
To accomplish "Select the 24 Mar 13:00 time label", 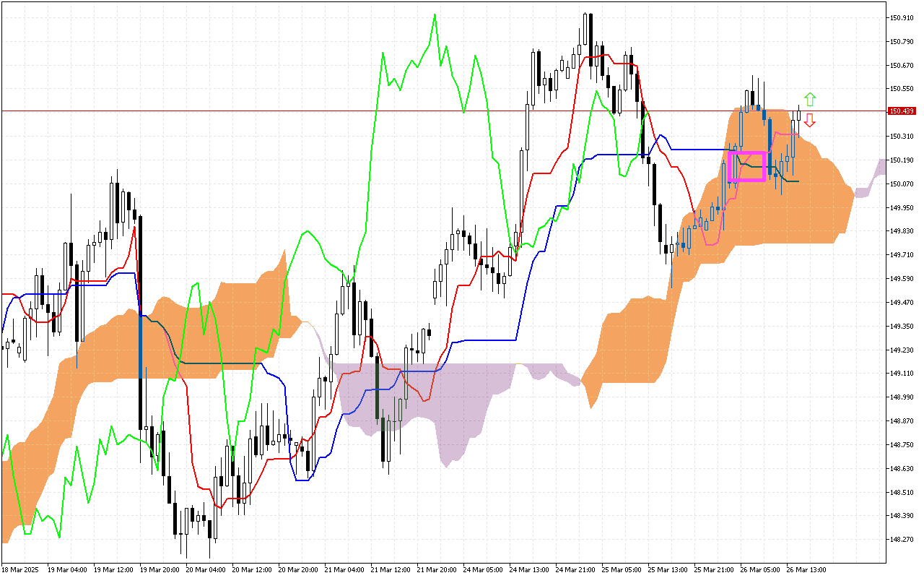I will [529, 569].
